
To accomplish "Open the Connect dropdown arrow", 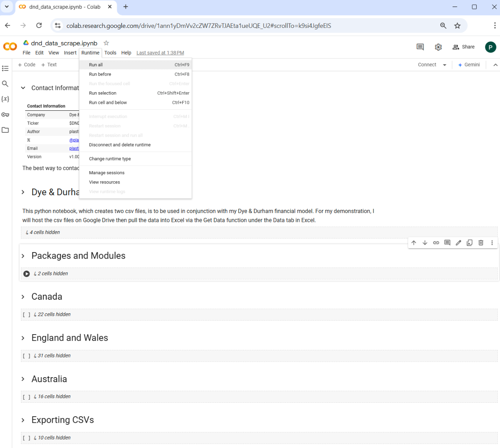I will [x=445, y=65].
